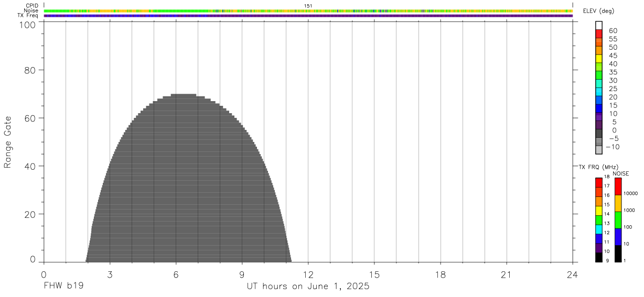Click the TX FRQ legend label "16"
The width and height of the screenshot is (644, 297).
(x=607, y=195)
